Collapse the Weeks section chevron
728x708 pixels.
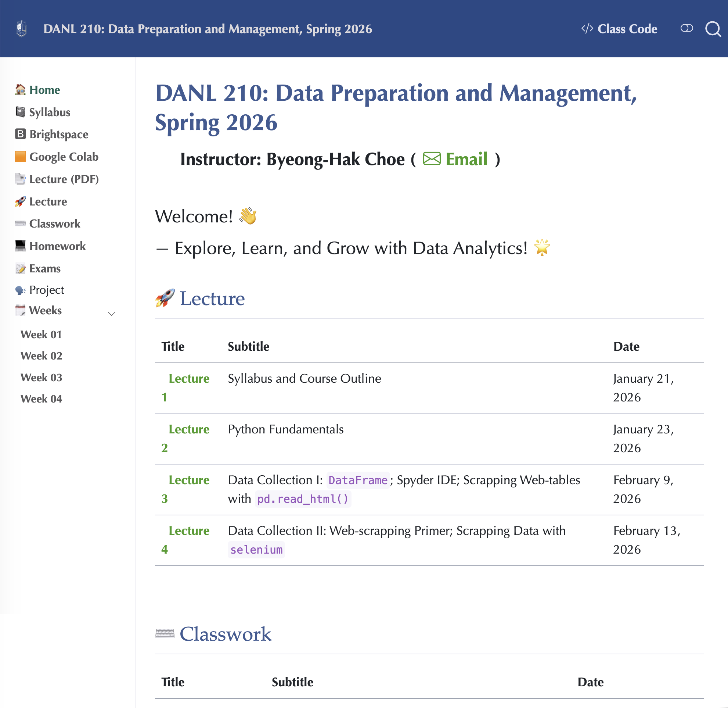(112, 314)
